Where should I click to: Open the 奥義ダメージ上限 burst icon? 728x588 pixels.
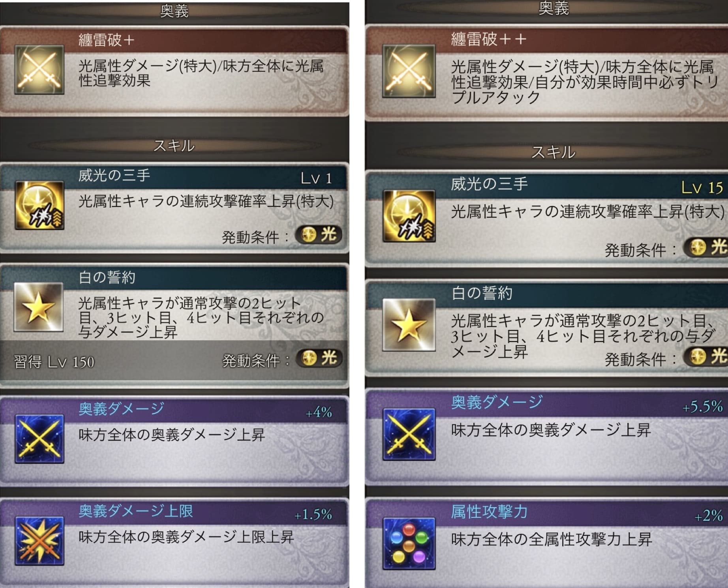39,541
